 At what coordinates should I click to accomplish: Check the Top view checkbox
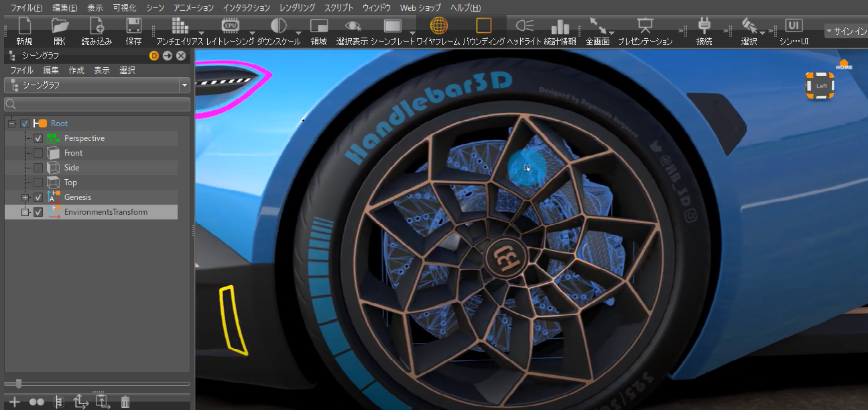point(38,183)
